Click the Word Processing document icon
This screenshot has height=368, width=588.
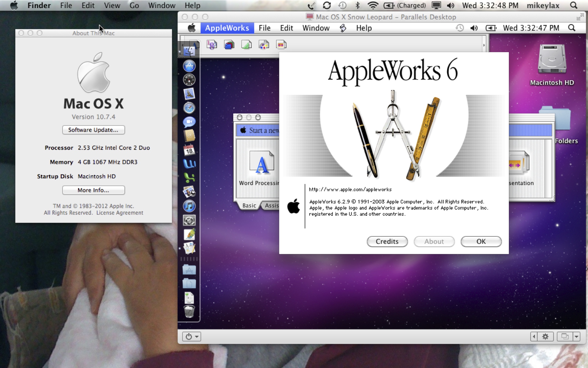[261, 162]
